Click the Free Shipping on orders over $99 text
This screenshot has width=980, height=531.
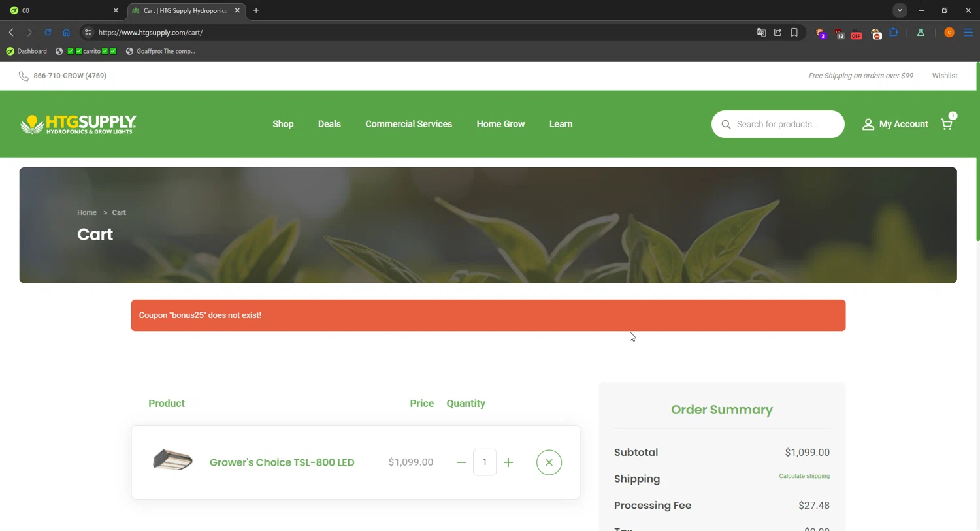click(860, 76)
